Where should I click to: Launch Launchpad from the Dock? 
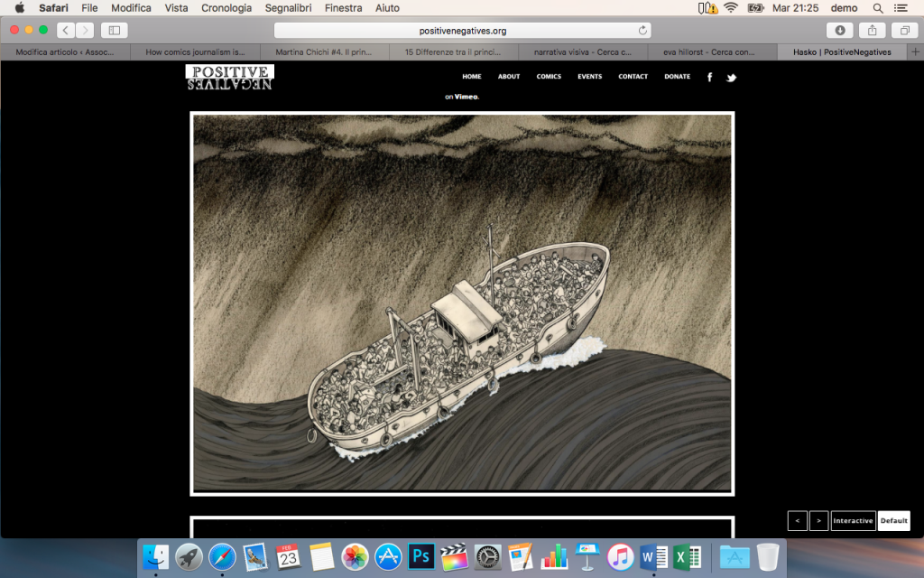pos(189,556)
